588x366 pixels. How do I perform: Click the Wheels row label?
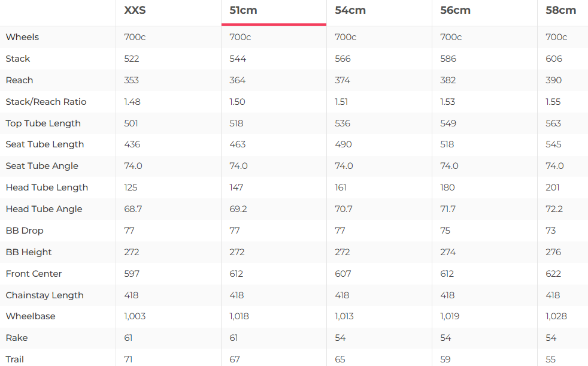22,37
